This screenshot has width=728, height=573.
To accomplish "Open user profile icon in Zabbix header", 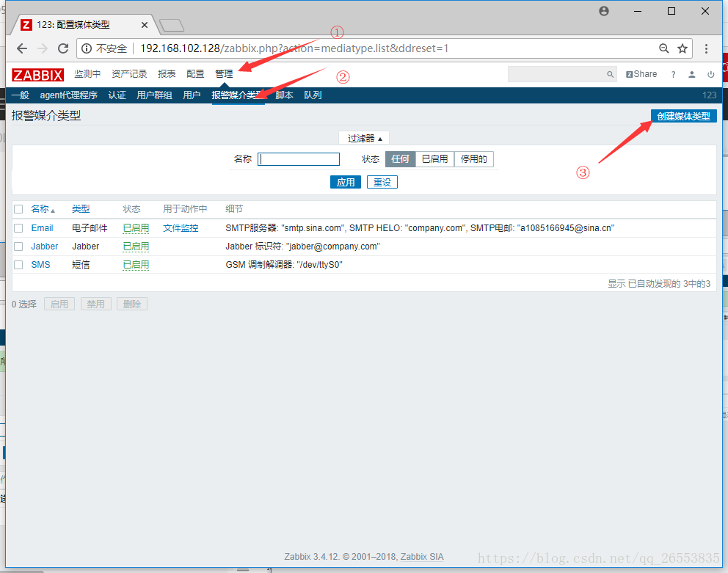I will click(692, 74).
